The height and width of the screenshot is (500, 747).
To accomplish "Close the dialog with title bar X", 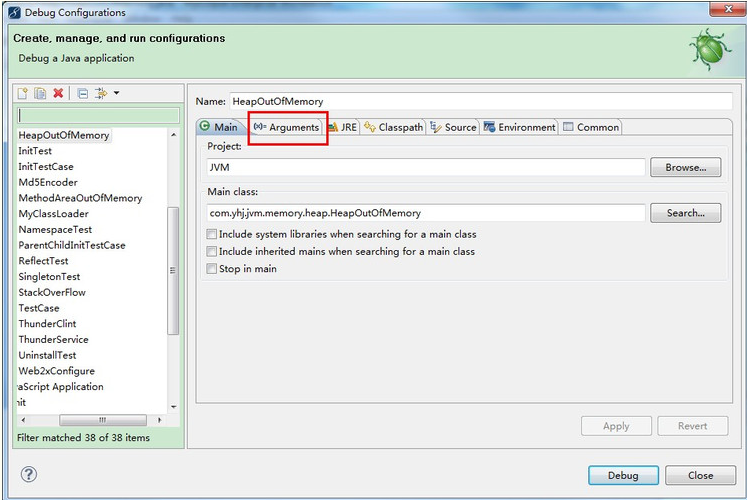I will 727,9.
